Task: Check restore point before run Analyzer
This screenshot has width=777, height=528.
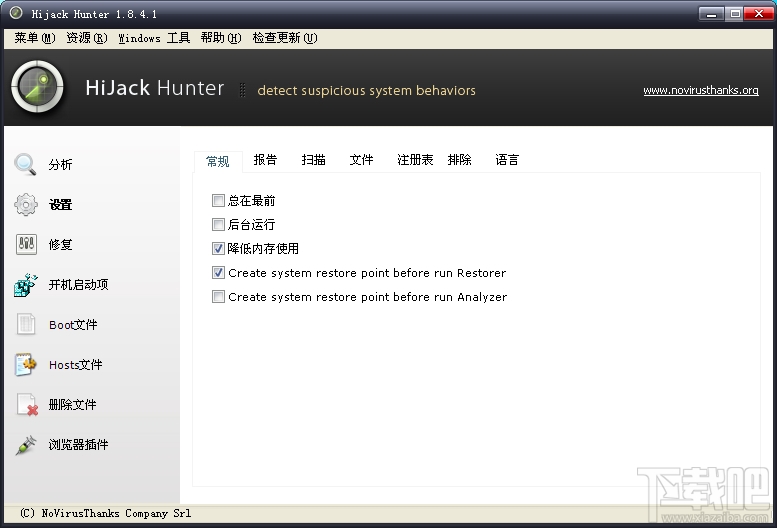Action: tap(218, 297)
